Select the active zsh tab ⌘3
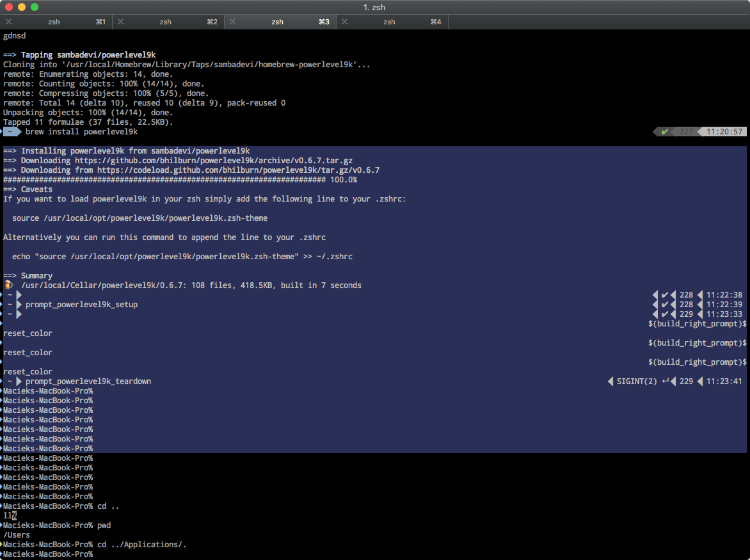 pyautogui.click(x=280, y=22)
